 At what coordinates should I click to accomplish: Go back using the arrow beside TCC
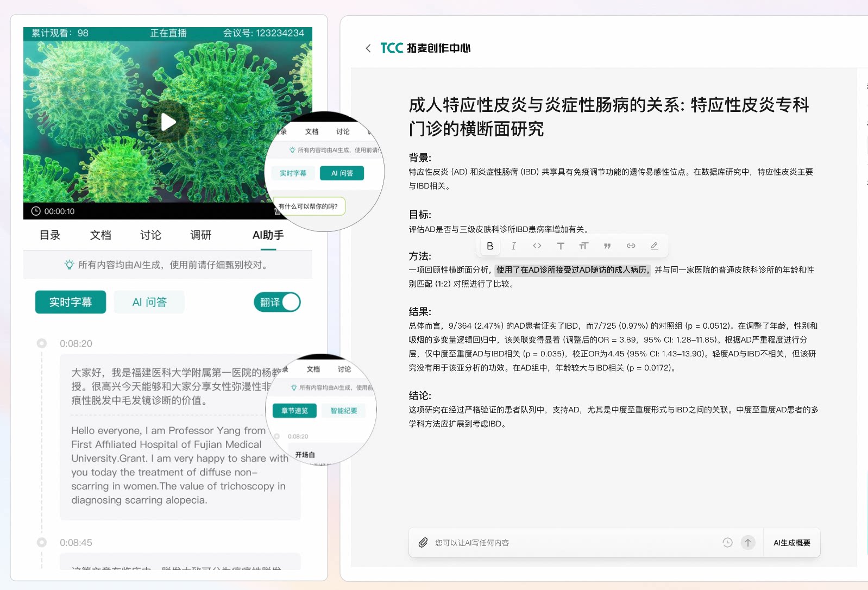tap(368, 48)
